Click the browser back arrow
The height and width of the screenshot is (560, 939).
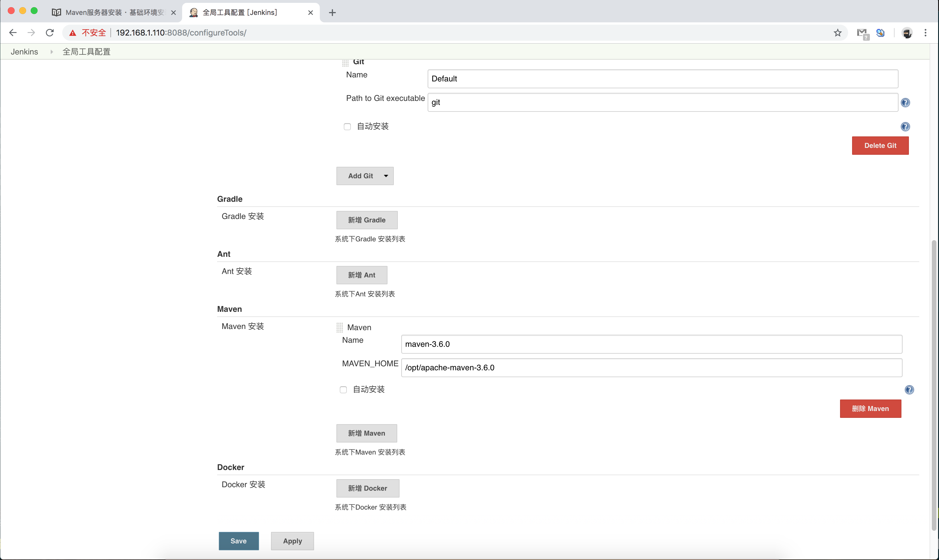(x=13, y=33)
